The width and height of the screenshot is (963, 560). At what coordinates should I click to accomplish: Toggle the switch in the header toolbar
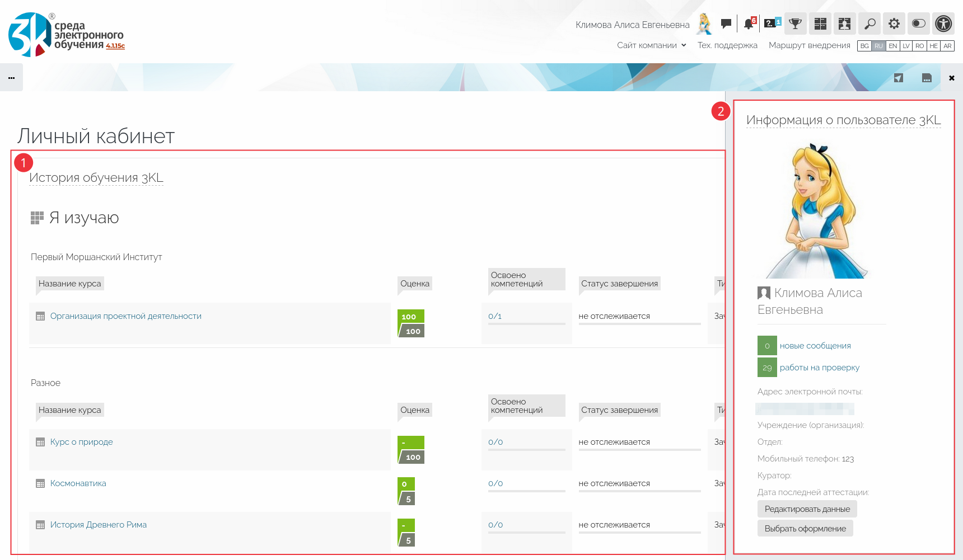click(919, 23)
